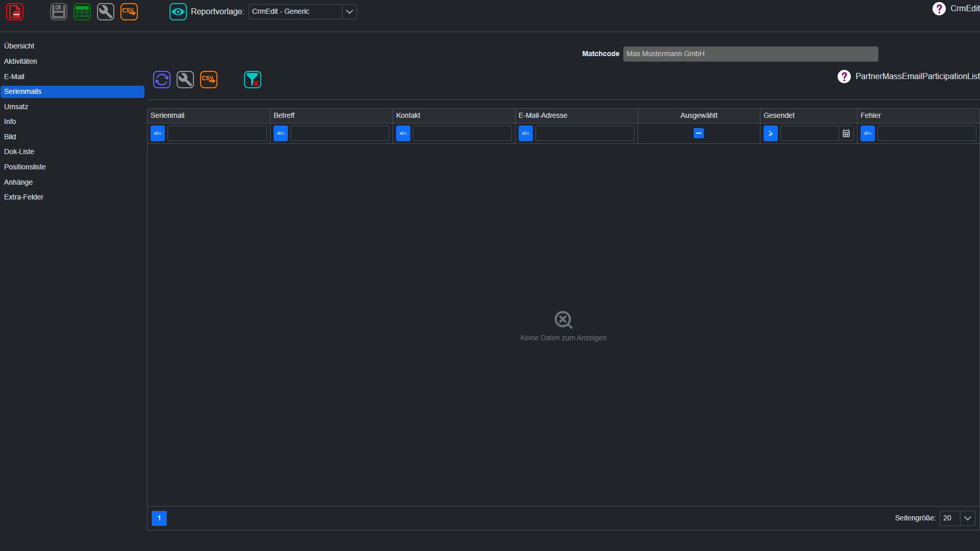Open filter operator for Fehler column
980x551 pixels.
click(x=868, y=133)
